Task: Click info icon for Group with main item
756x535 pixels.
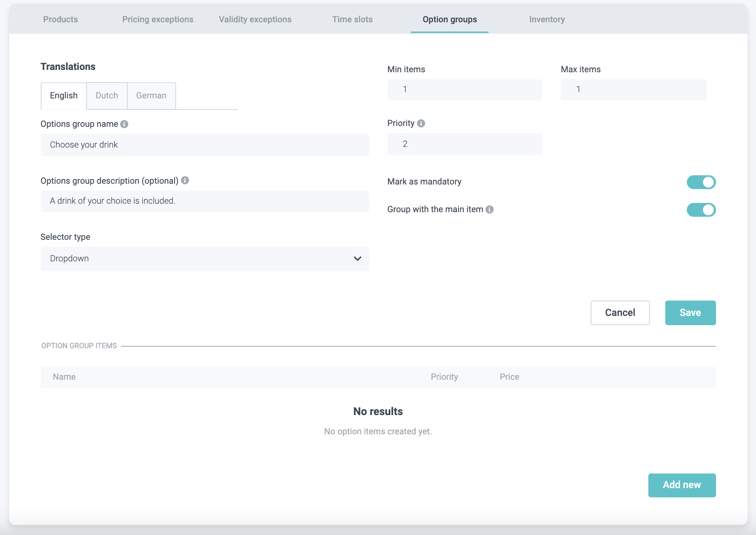Action: coord(490,209)
